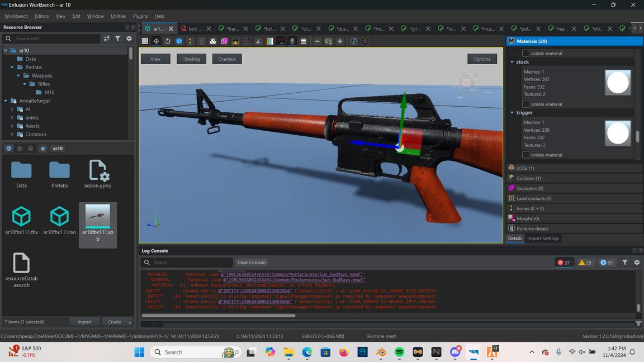This screenshot has height=362, width=644.
Task: Click the favorites star icon in Resource Browser
Action: click(42, 149)
